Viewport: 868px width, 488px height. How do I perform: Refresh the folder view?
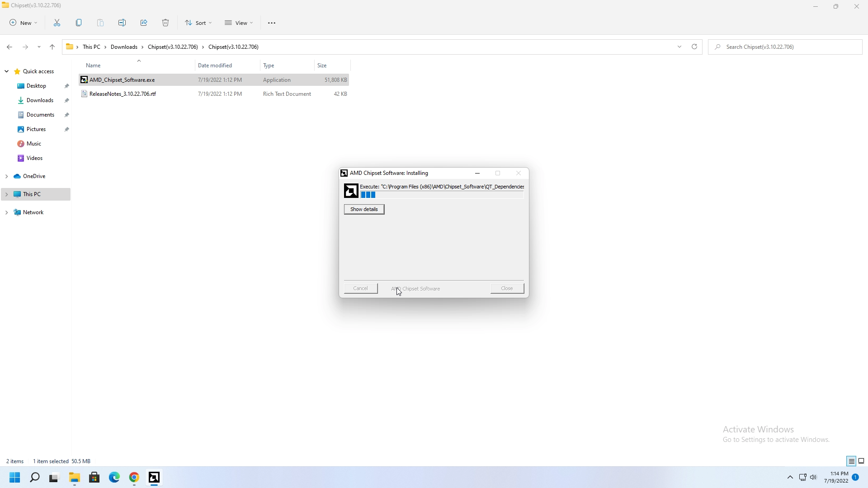(694, 47)
